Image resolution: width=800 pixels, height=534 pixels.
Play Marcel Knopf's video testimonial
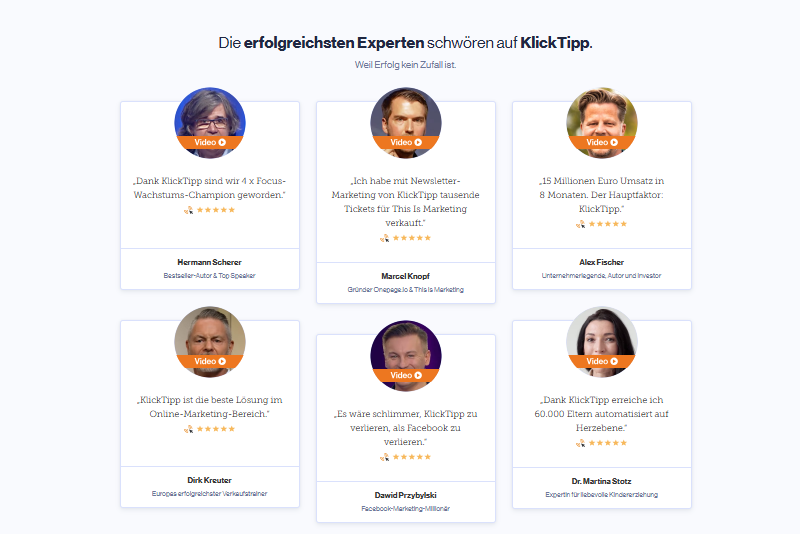(406, 142)
